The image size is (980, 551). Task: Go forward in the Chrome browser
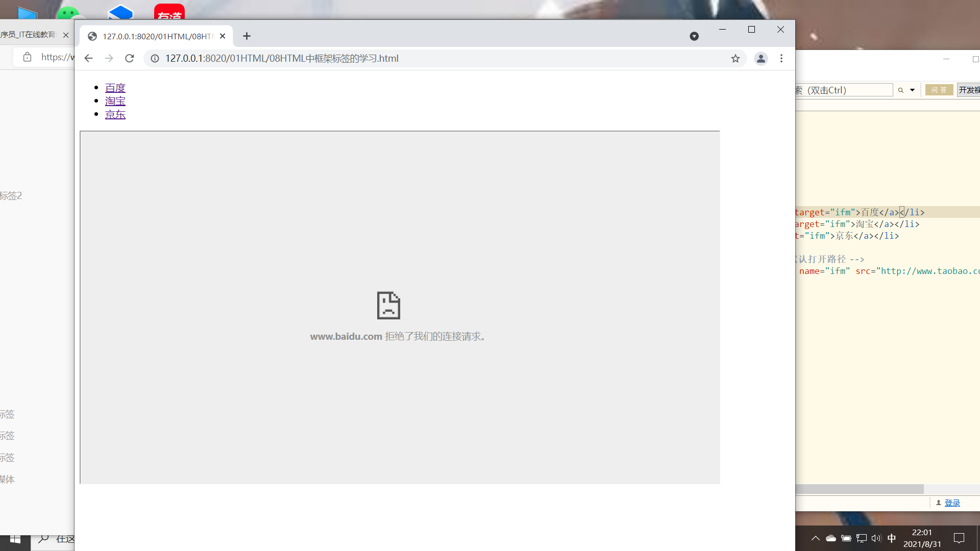tap(109, 58)
